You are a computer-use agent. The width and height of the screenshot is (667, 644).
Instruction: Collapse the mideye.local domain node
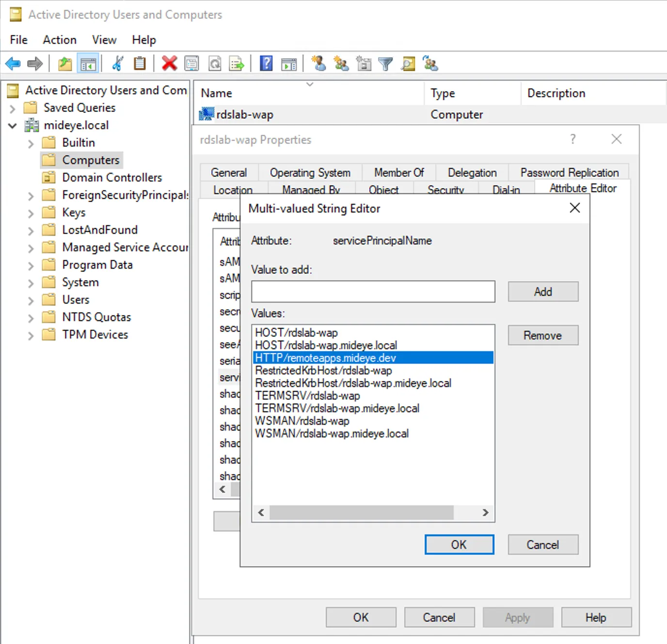[12, 125]
